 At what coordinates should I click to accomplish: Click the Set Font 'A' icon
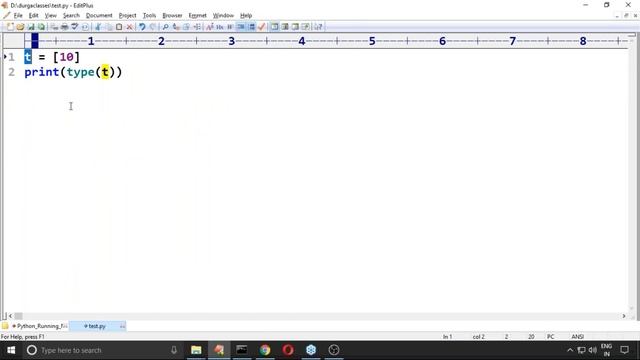coord(210,27)
